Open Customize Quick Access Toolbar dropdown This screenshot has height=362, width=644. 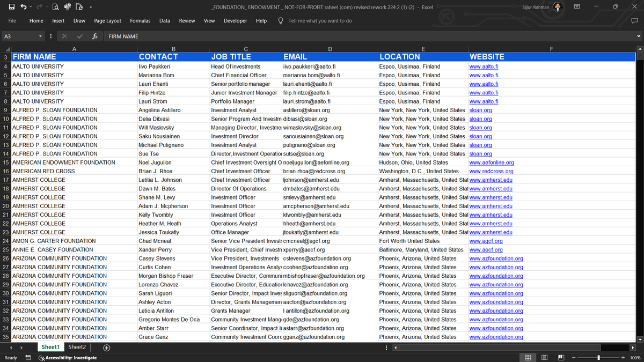point(90,7)
